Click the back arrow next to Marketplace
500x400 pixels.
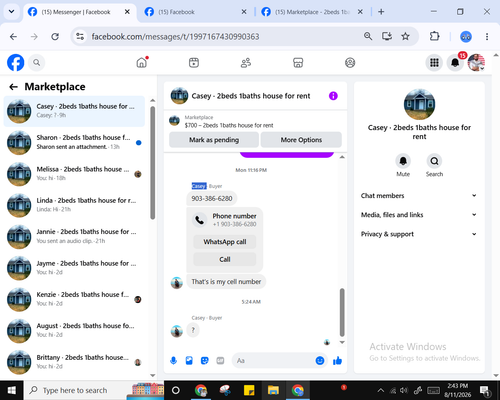[x=13, y=87]
